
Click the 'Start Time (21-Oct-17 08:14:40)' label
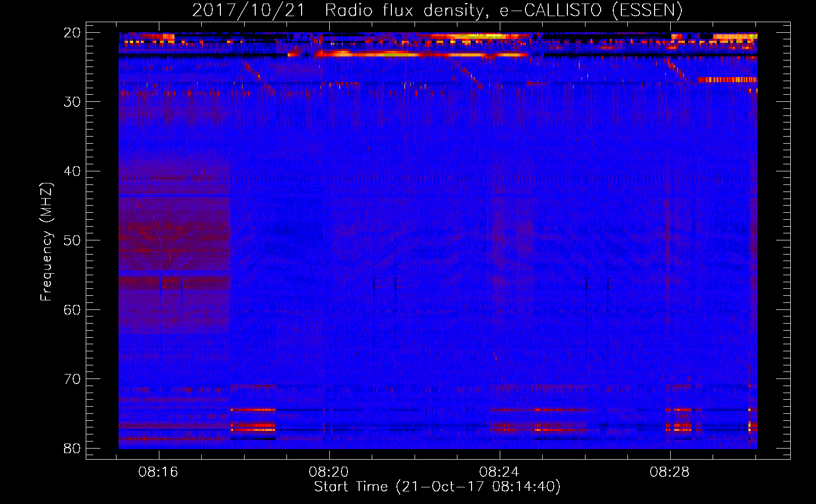click(x=437, y=487)
